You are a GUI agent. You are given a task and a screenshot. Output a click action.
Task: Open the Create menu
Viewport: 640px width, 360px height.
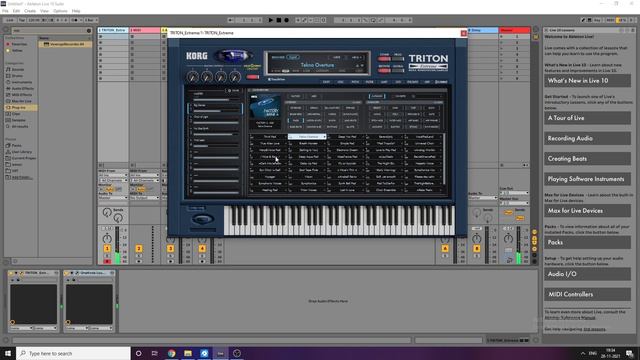(30, 11)
